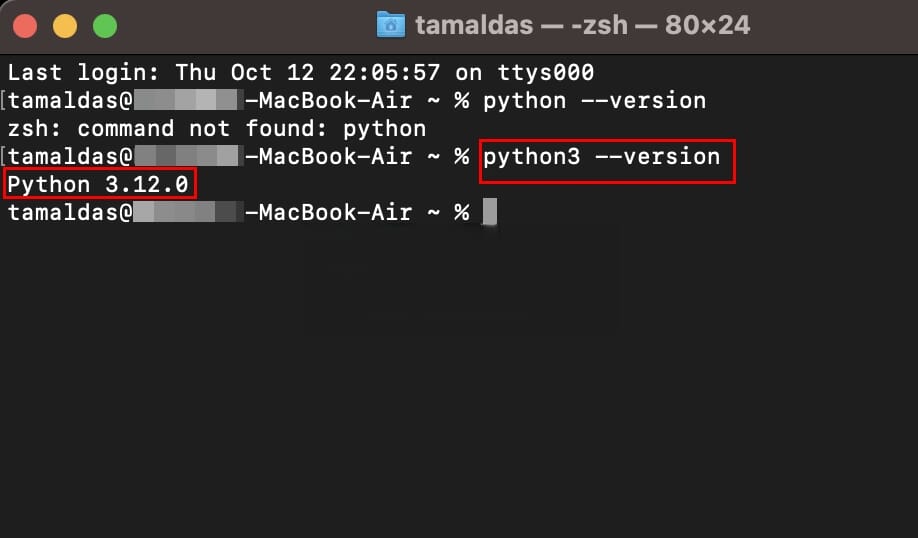
Task: Click "tamaldas@" on the first prompt line
Action: (70, 101)
